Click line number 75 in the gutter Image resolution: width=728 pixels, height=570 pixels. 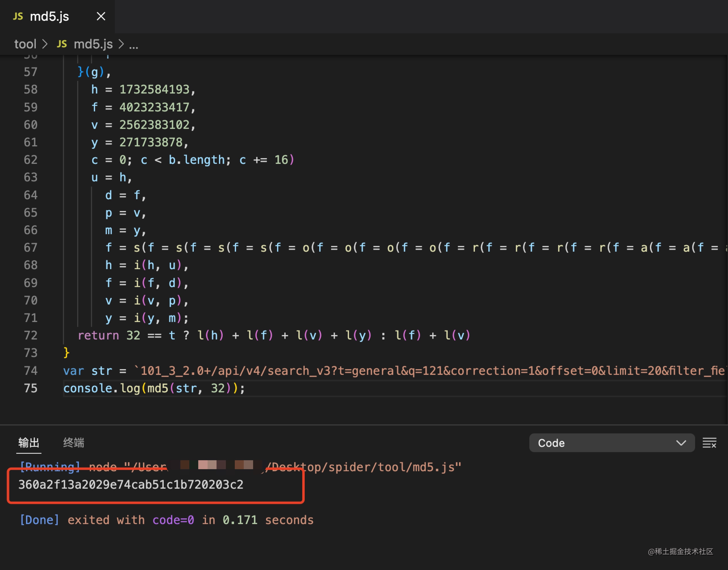coord(30,388)
